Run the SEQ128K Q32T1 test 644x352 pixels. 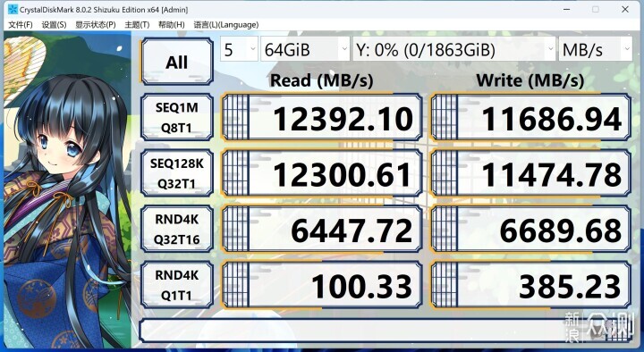tap(177, 173)
